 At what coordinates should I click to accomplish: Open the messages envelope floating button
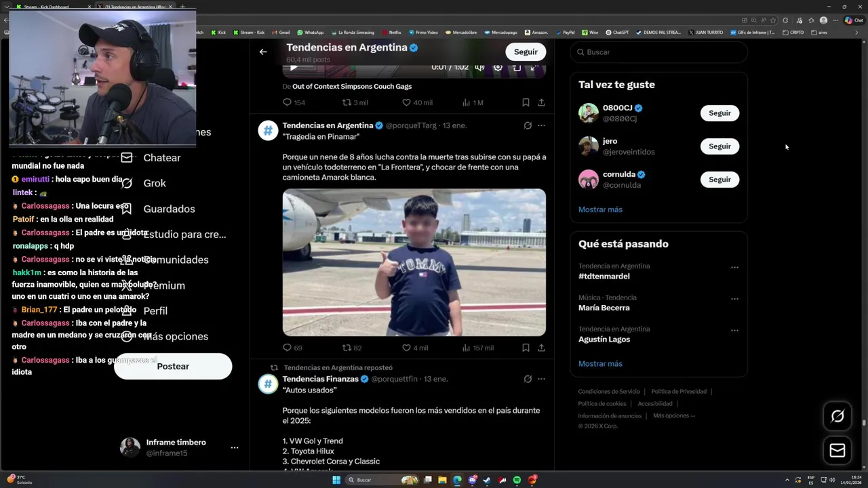[837, 451]
